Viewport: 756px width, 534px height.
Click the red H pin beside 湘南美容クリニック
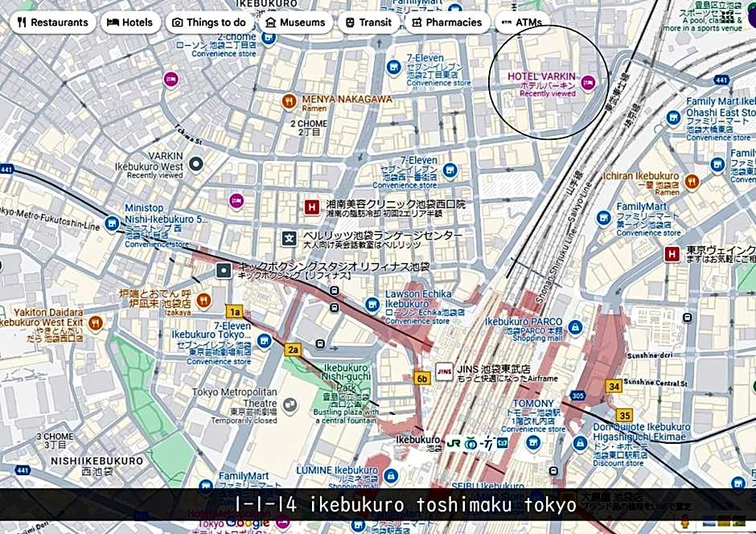312,207
